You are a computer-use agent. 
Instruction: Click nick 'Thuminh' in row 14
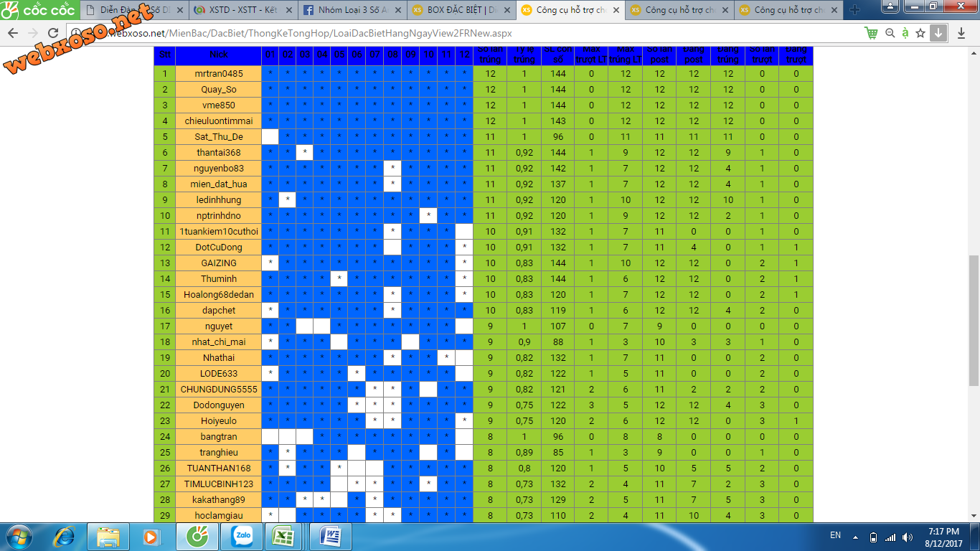[x=219, y=278]
